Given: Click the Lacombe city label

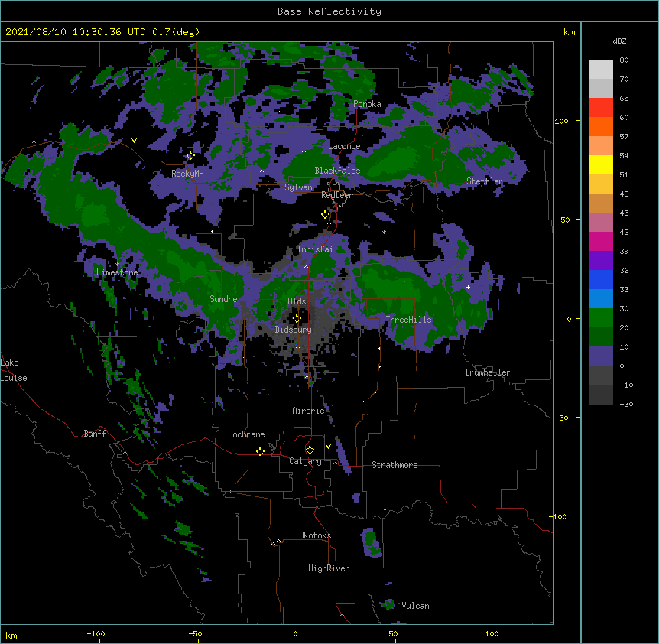Looking at the screenshot, I should point(344,146).
